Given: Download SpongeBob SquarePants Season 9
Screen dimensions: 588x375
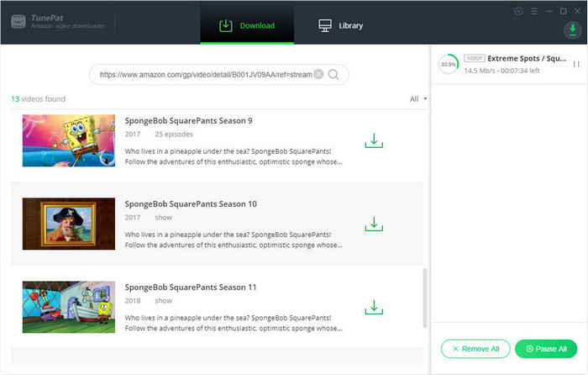Looking at the screenshot, I should pyautogui.click(x=374, y=141).
